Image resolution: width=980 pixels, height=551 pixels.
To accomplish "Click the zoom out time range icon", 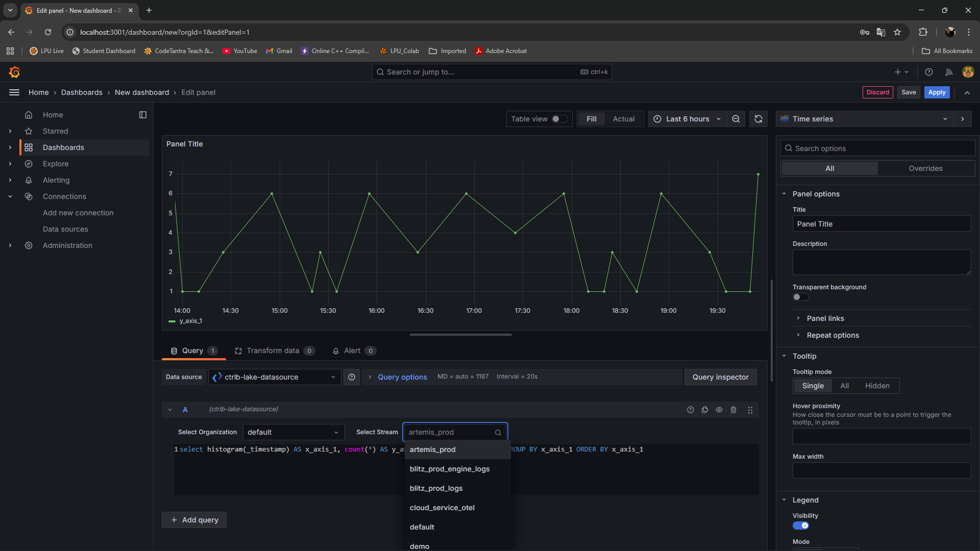I will tap(736, 119).
